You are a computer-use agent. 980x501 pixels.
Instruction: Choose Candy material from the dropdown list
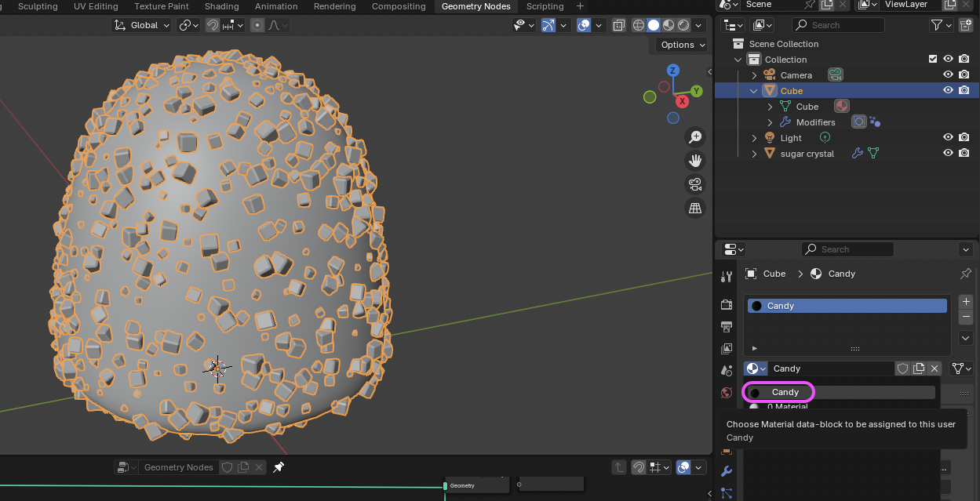click(785, 392)
